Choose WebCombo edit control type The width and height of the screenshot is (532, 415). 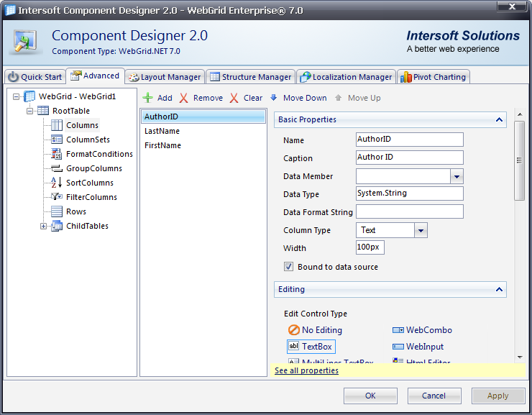398,330
